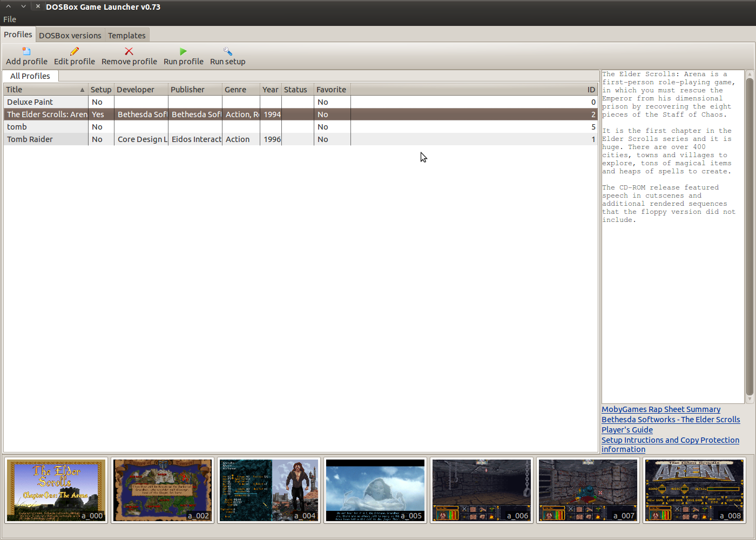Screen dimensions: 756x540
Task: Sort by the Publisher column header
Action: pyautogui.click(x=195, y=90)
